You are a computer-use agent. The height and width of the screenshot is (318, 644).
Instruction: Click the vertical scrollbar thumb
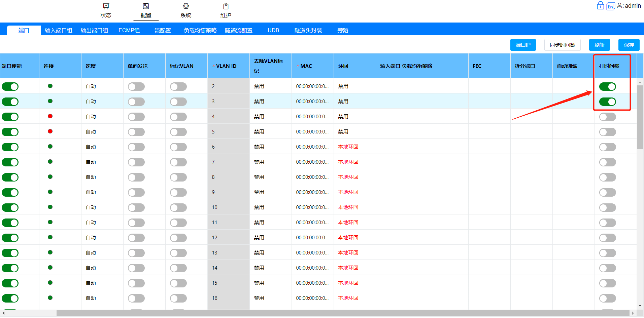tap(640, 117)
